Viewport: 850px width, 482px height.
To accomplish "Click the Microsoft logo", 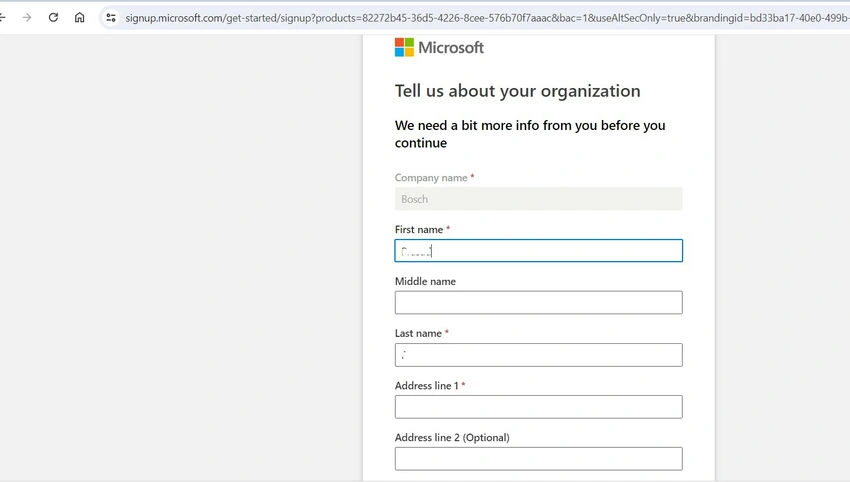I will pos(439,48).
